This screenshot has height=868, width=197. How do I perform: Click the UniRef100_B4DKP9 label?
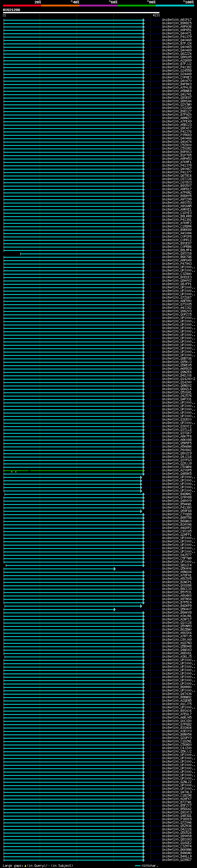click(177, 606)
